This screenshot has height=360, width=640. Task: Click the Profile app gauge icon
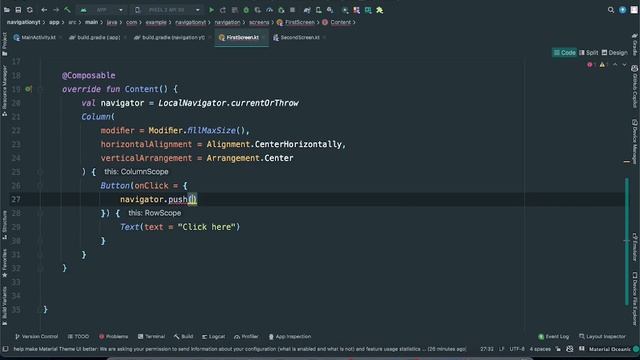point(269,10)
